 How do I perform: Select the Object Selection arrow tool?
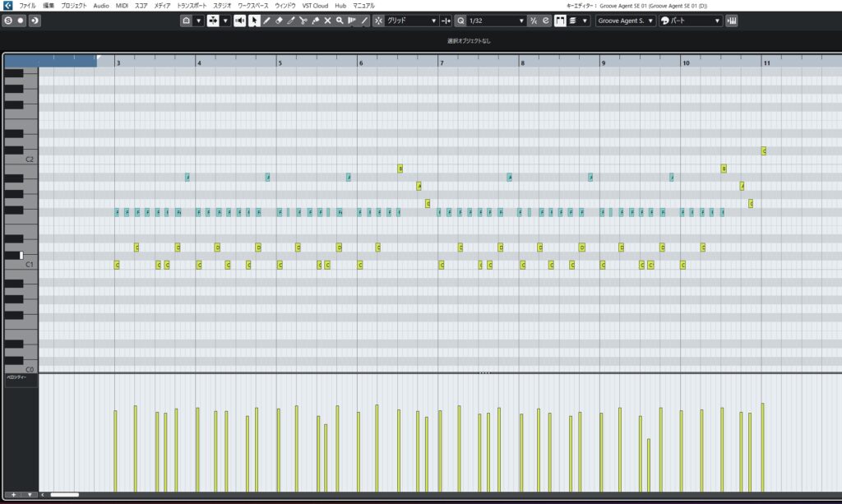(254, 21)
